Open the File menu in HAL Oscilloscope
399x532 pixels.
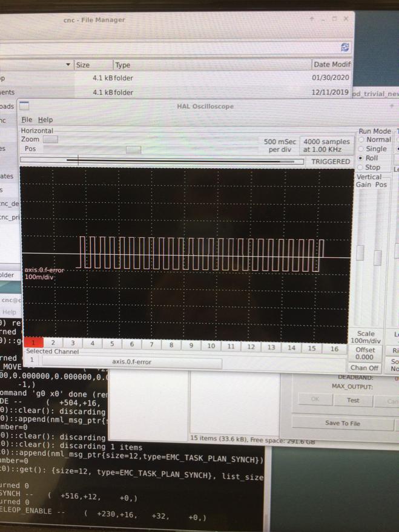27,120
